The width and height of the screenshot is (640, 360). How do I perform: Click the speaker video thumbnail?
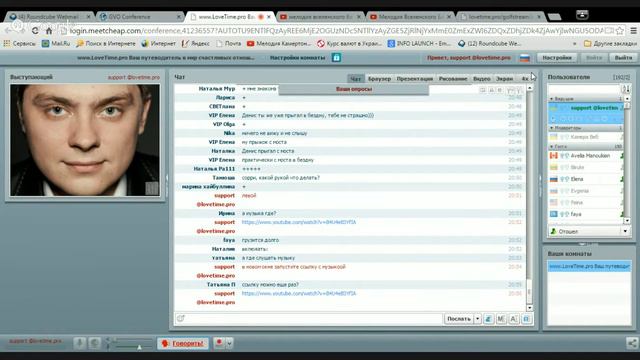click(x=85, y=140)
